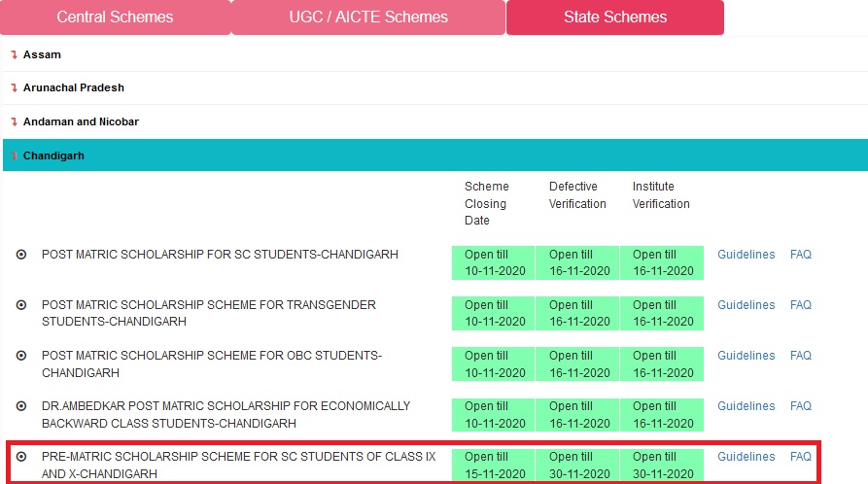Click Pre-Matric scheme closing date 15-11-2020 cell
Screen dimensions: 868x484
[495, 465]
